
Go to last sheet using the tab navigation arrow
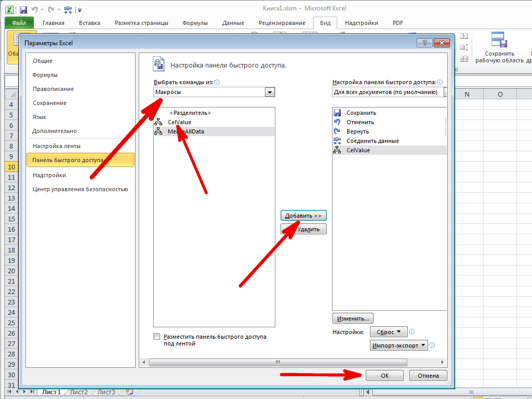(32, 392)
